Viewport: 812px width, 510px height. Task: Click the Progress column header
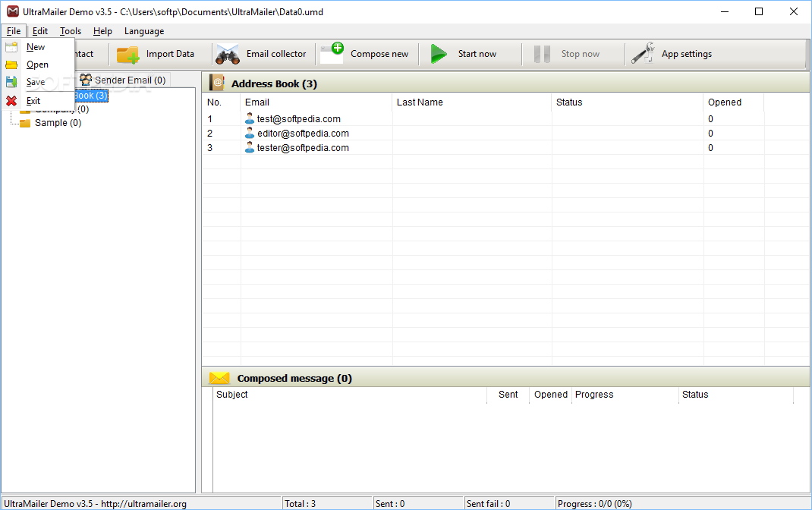click(625, 395)
